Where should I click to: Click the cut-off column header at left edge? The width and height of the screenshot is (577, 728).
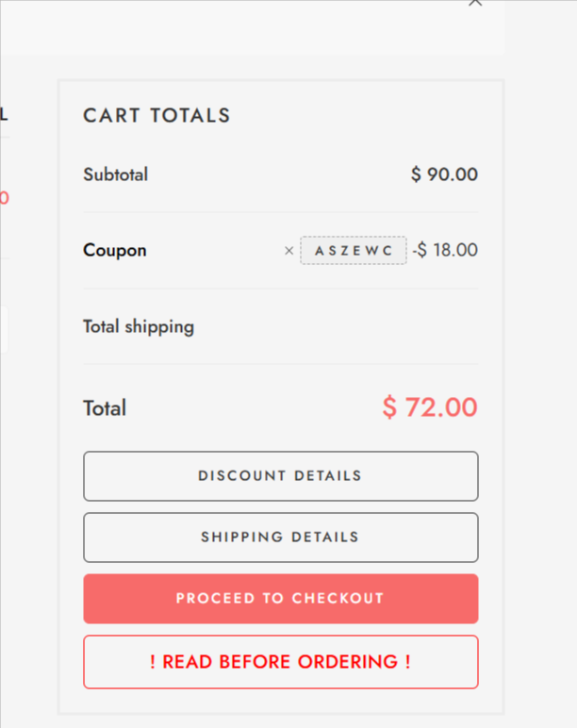[4, 115]
